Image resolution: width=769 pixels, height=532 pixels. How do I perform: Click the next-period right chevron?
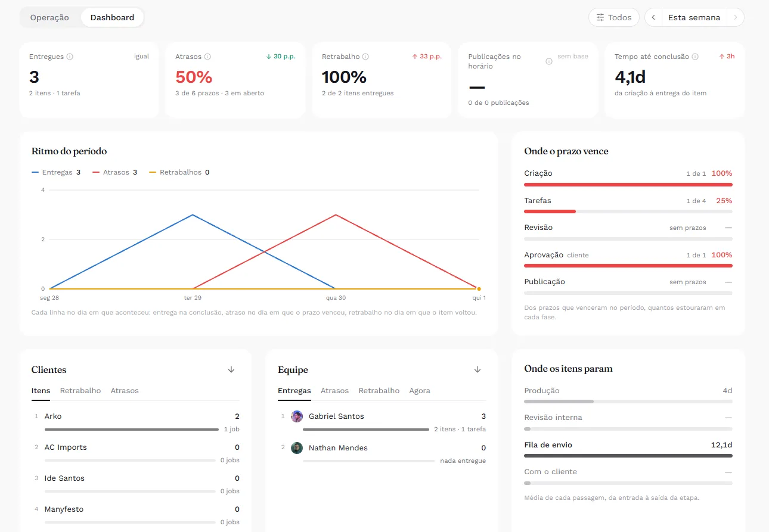736,17
